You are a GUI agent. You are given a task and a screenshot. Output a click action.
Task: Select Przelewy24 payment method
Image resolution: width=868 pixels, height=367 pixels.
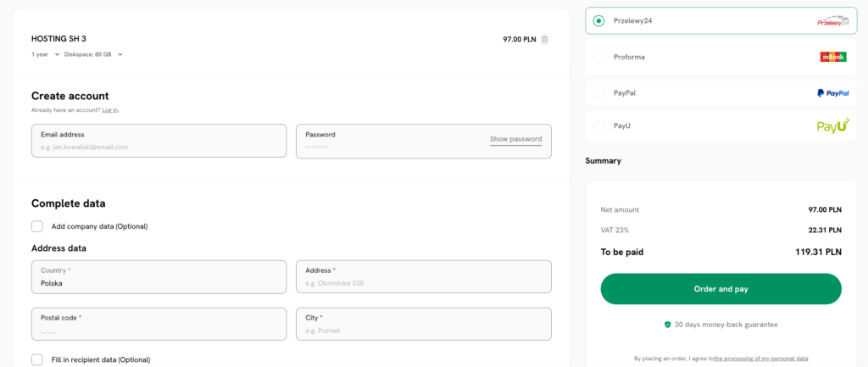pyautogui.click(x=598, y=21)
